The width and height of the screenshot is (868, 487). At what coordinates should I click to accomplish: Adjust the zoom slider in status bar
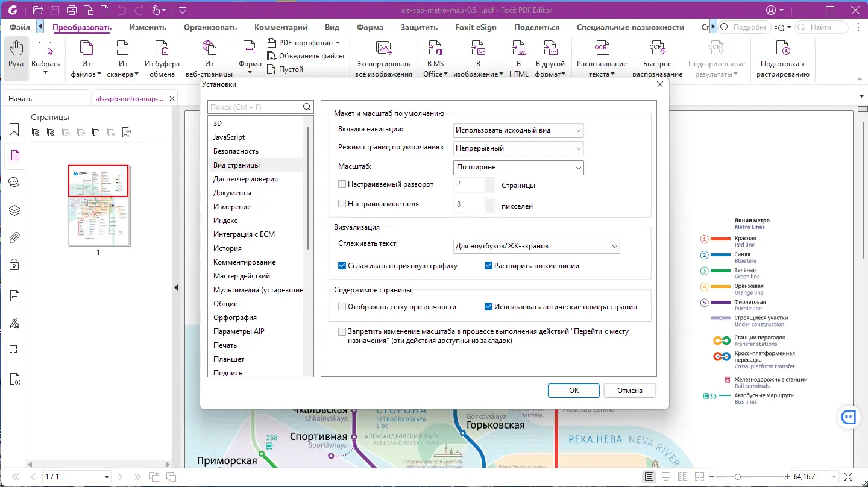pos(737,477)
